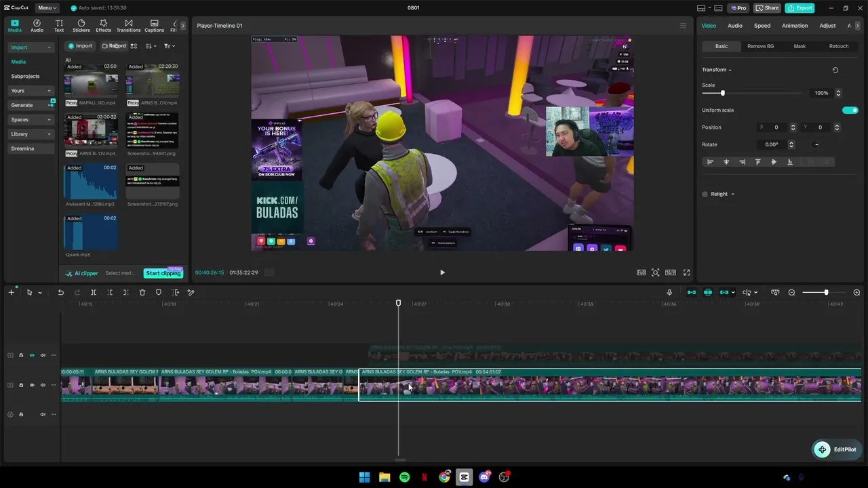Click the Share button

[x=767, y=8]
